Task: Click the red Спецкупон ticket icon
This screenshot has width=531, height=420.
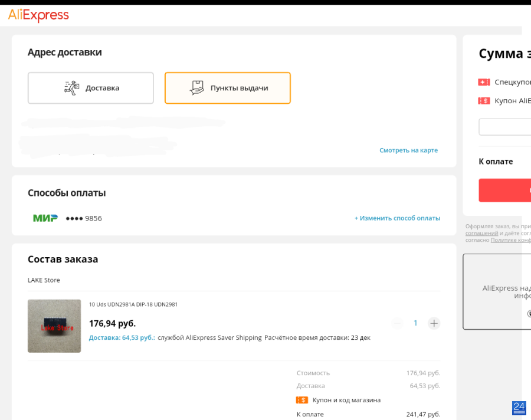Action: tap(484, 82)
